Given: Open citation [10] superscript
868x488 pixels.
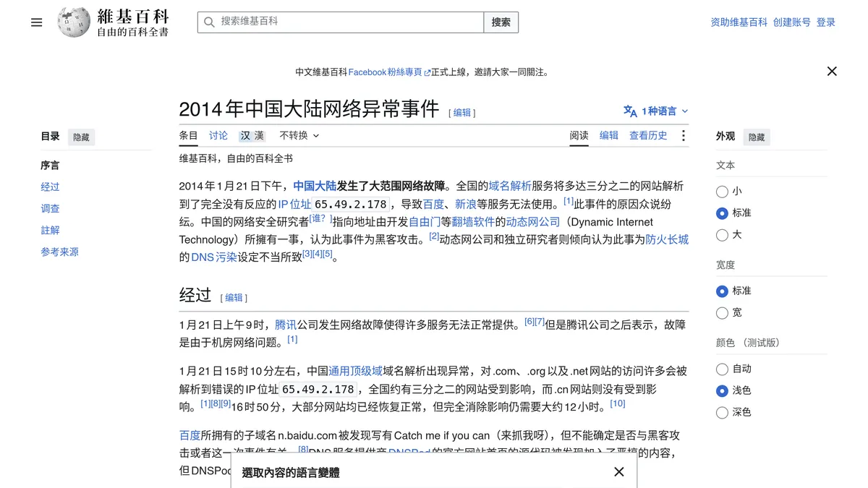Looking at the screenshot, I should pyautogui.click(x=618, y=403).
